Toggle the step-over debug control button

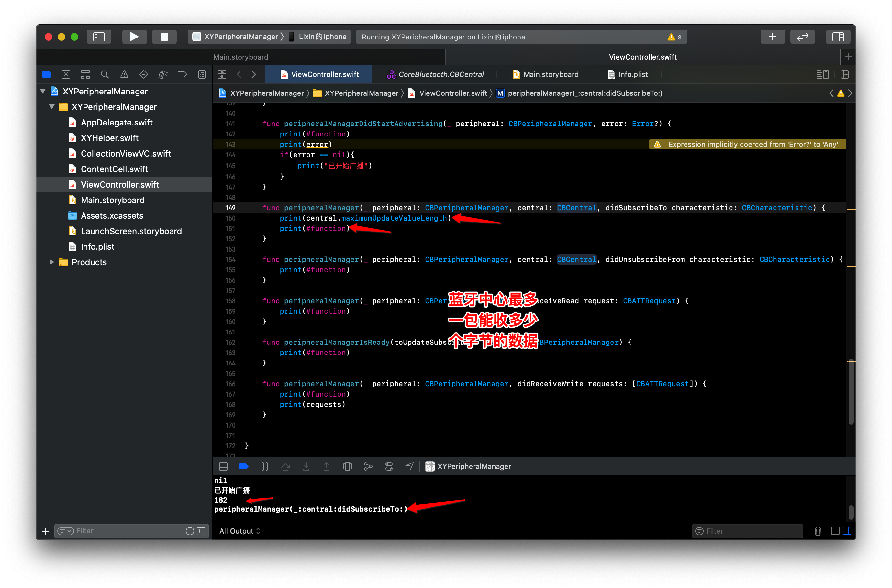click(x=284, y=467)
